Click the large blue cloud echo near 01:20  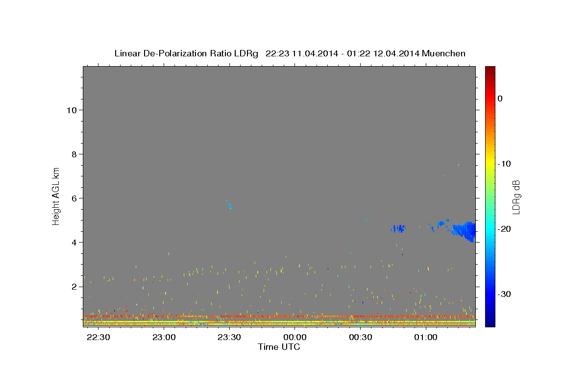tap(465, 230)
